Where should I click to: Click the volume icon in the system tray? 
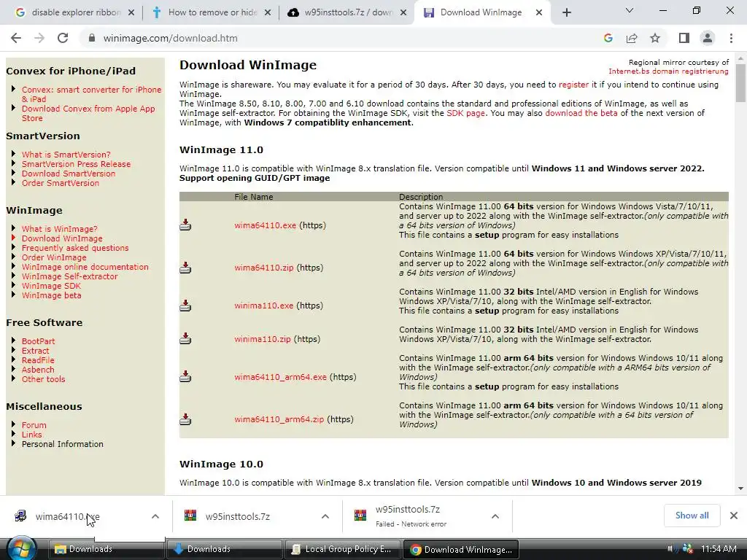click(x=671, y=549)
